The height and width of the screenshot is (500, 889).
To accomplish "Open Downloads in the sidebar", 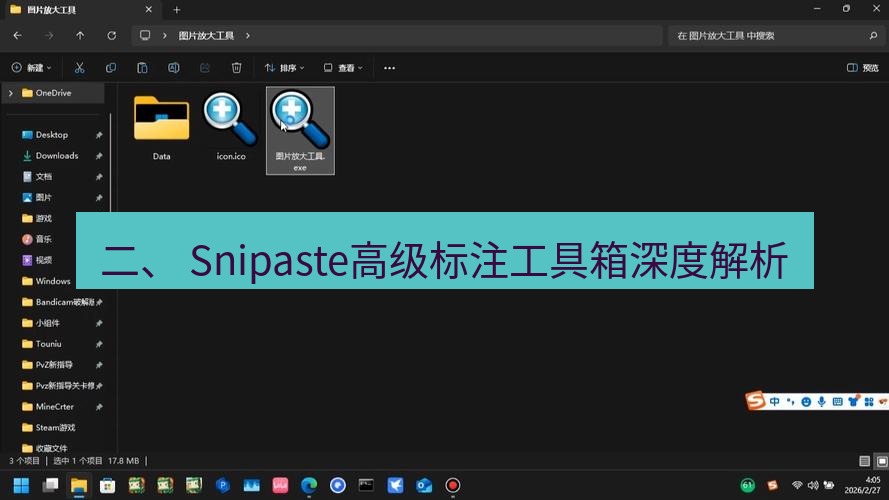I will [x=55, y=155].
